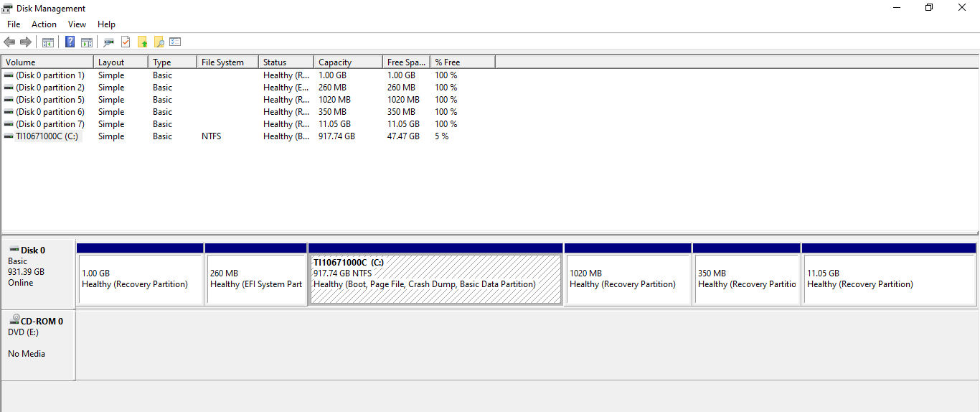Click the yellow folder with green arrow icon
The width and height of the screenshot is (980, 412).
pos(143,42)
